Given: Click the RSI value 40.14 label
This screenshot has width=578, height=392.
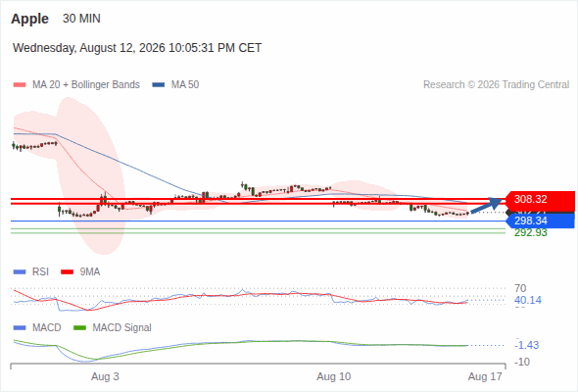Looking at the screenshot, I should tap(528, 300).
